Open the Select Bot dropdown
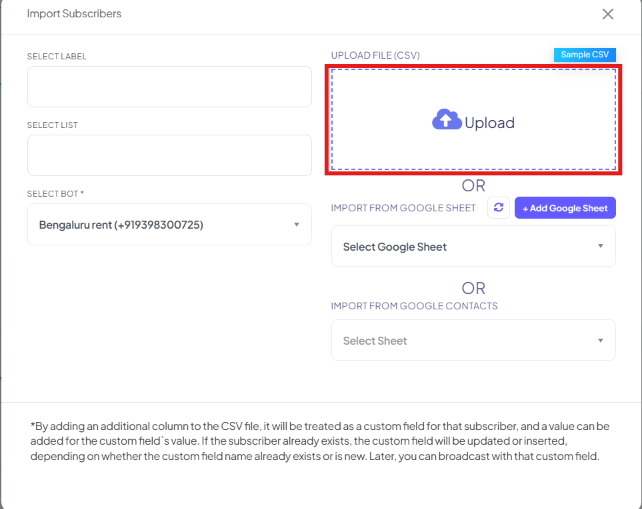The height and width of the screenshot is (509, 642). point(169,224)
